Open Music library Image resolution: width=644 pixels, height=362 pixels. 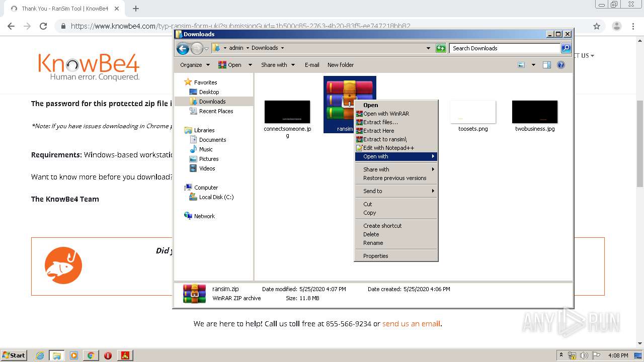coord(206,149)
